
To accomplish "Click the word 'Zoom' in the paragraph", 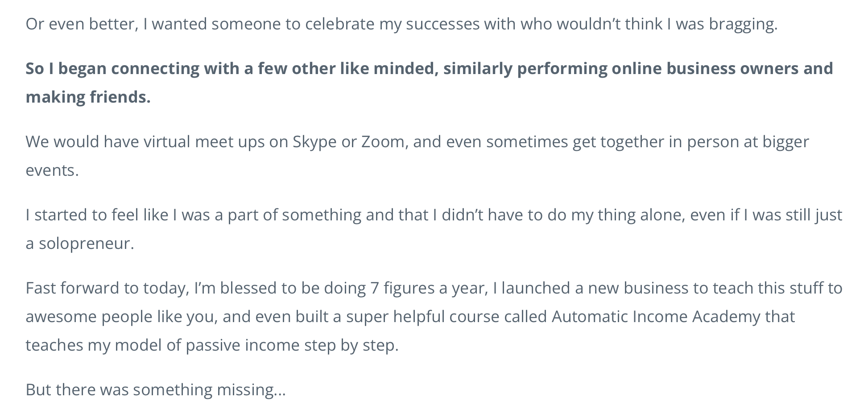I will (x=383, y=142).
